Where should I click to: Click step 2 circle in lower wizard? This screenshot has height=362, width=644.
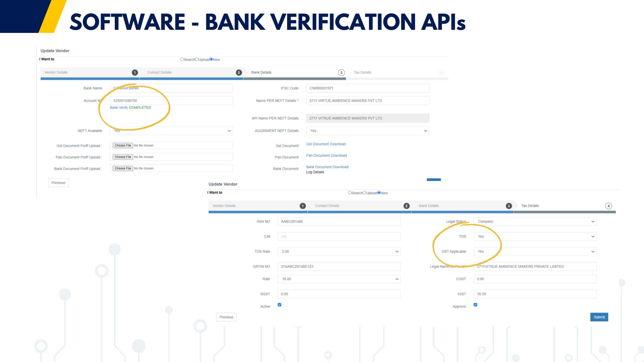[x=407, y=206]
